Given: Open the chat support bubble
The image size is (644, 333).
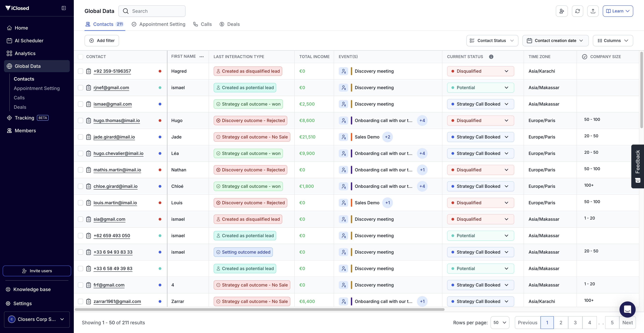Looking at the screenshot, I should tap(627, 310).
